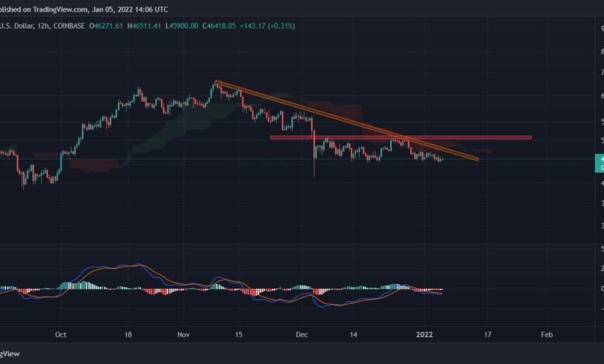Click the 18 label on the time axis
This screenshot has width=604, height=364.
[128, 335]
